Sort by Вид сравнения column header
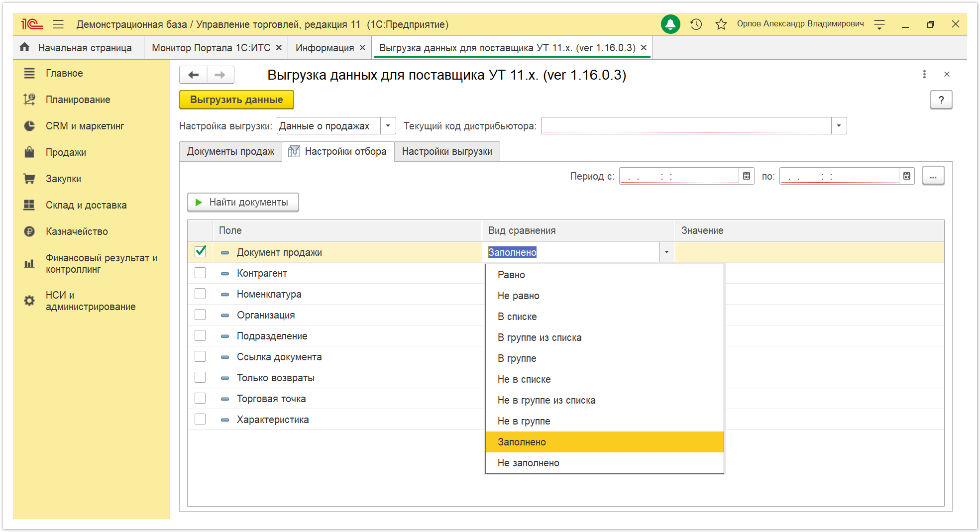The height and width of the screenshot is (532, 980). pyautogui.click(x=578, y=230)
